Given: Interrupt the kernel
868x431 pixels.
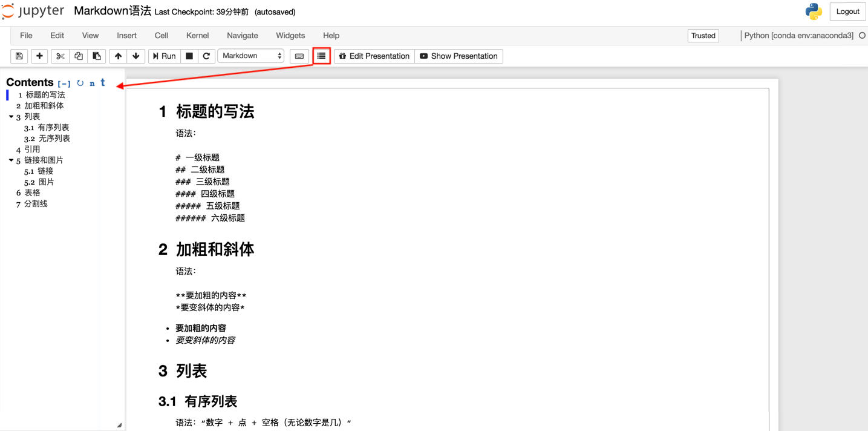Looking at the screenshot, I should click(189, 56).
